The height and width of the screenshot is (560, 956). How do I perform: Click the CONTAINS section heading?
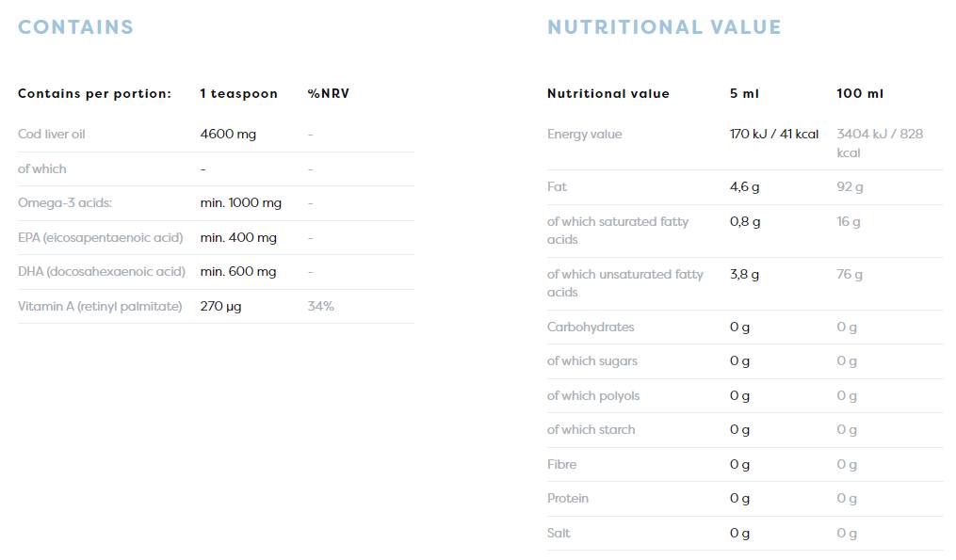[x=75, y=27]
